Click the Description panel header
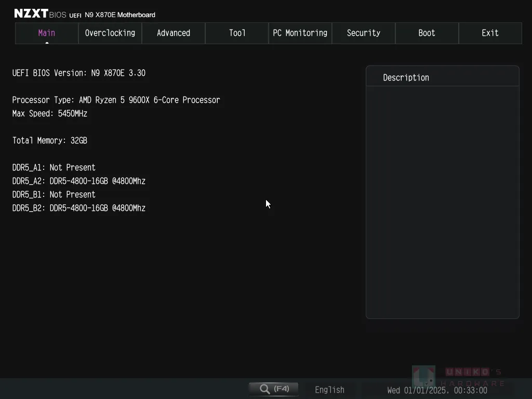Viewport: 532px width, 399px height. coord(443,77)
